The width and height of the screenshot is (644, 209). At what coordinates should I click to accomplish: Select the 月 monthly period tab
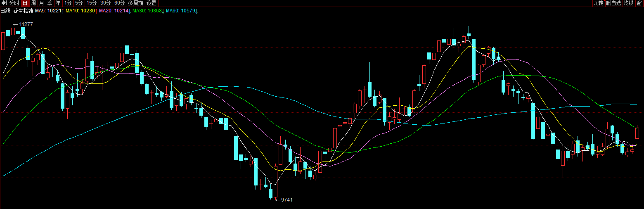pos(42,3)
